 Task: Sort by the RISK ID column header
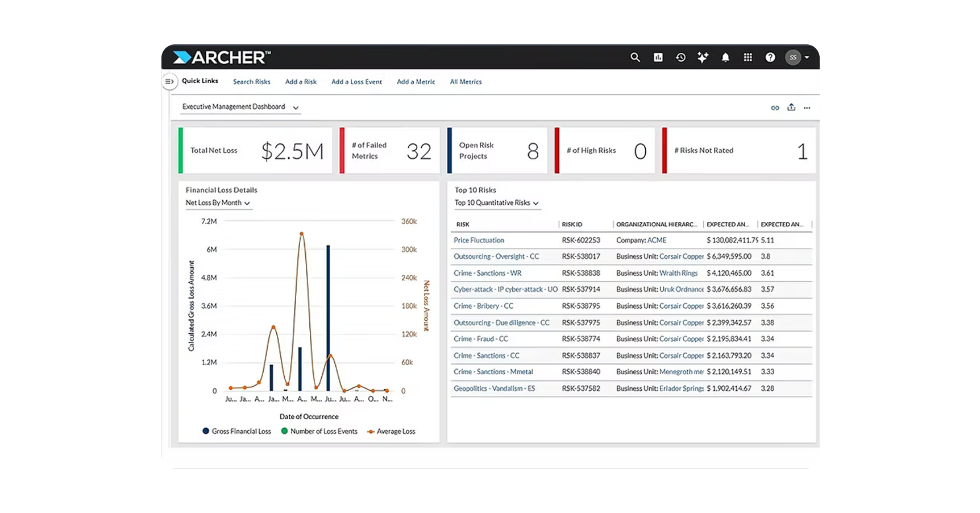(x=572, y=225)
